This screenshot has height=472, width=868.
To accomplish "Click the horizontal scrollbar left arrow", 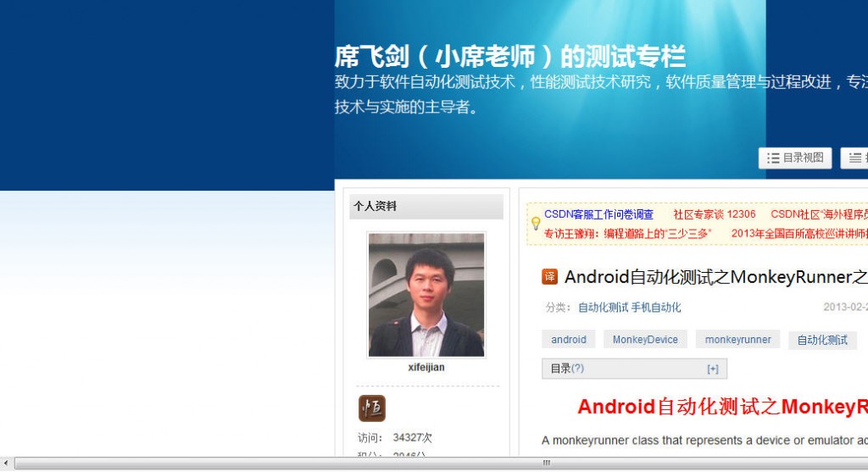I will click(x=6, y=464).
